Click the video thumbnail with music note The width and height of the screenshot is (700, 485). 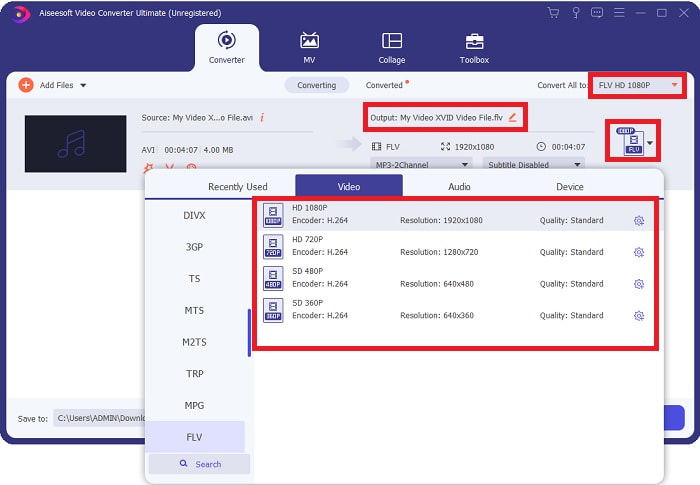coord(75,143)
